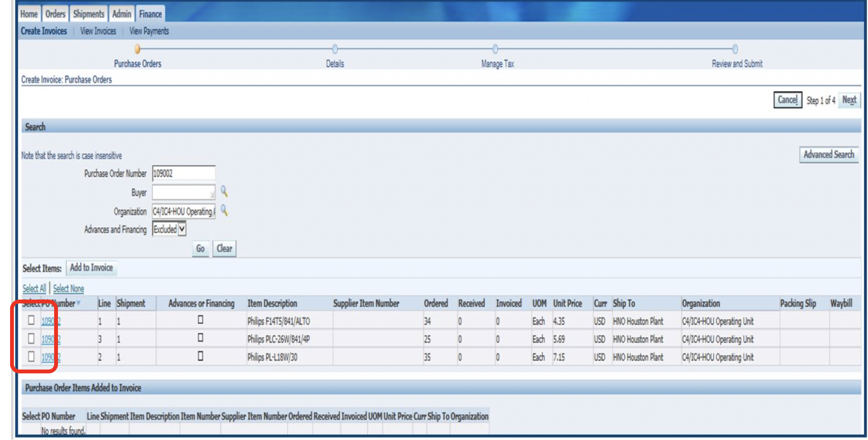This screenshot has height=440, width=868.
Task: Click the Select All link
Action: coord(34,289)
